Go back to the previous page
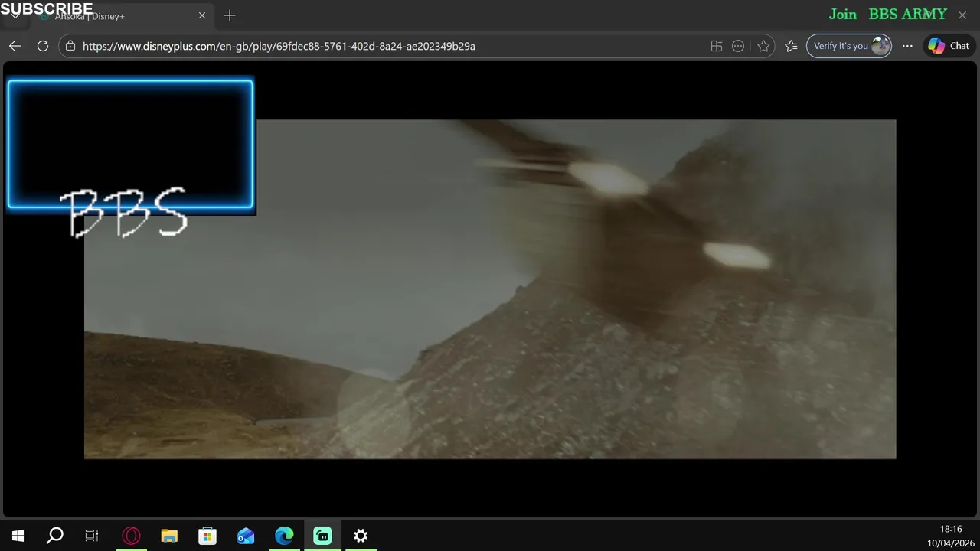 point(15,46)
